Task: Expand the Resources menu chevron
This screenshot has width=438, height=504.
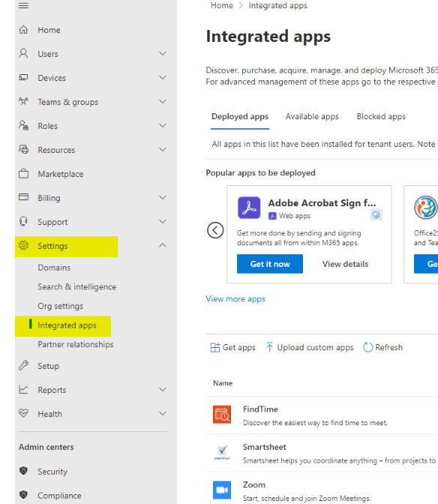Action: (163, 149)
